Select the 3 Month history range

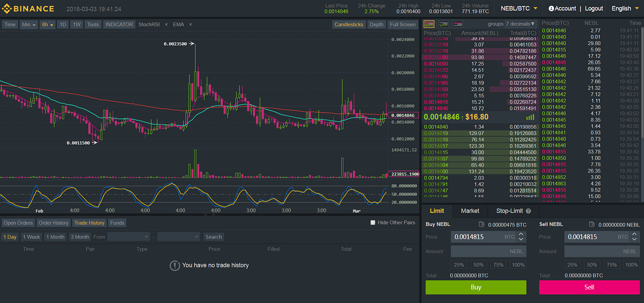click(x=80, y=237)
